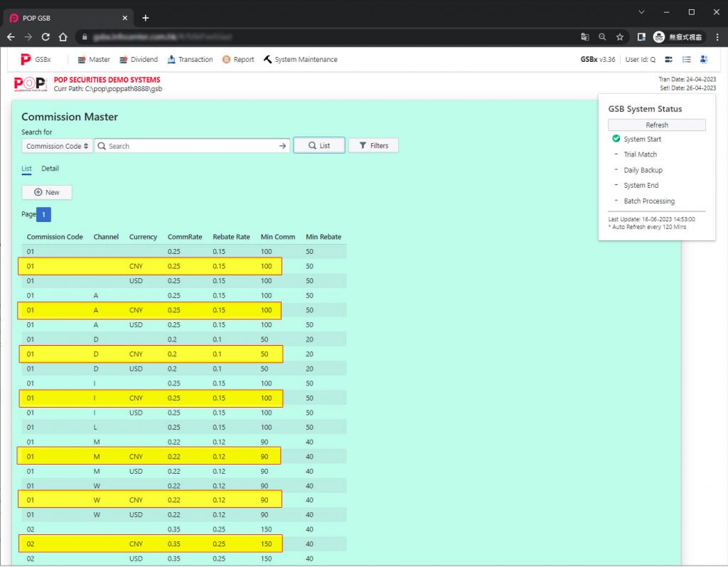
Task: Open the Transaction menu
Action: (190, 60)
